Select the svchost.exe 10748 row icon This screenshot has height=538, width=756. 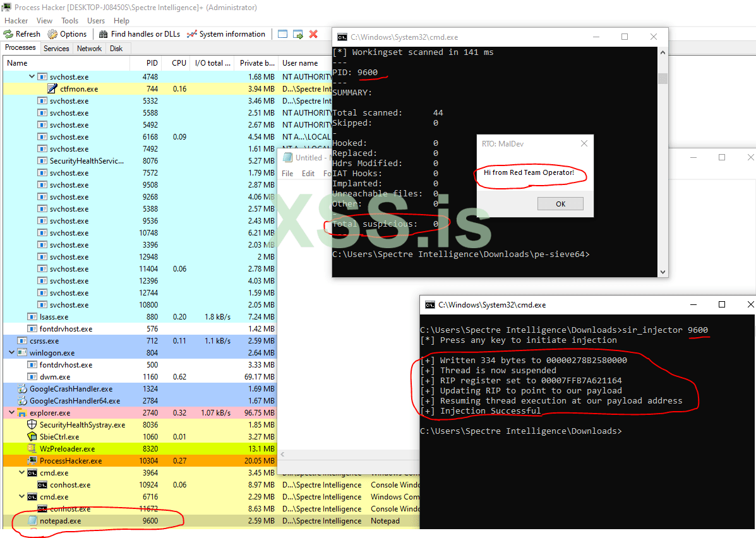pyautogui.click(x=42, y=233)
